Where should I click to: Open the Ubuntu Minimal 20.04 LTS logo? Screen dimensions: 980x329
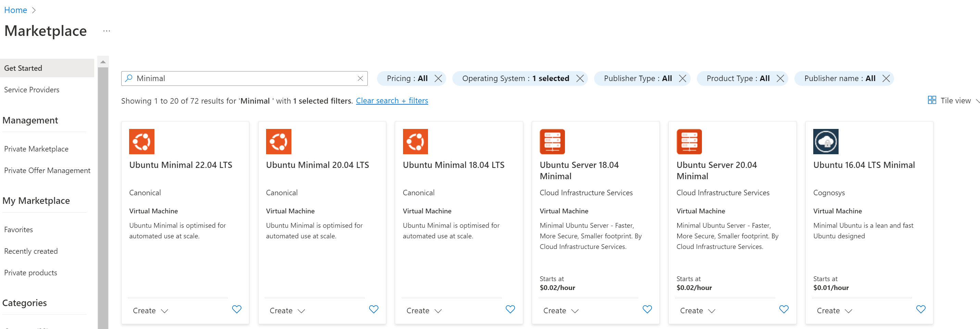pyautogui.click(x=278, y=141)
